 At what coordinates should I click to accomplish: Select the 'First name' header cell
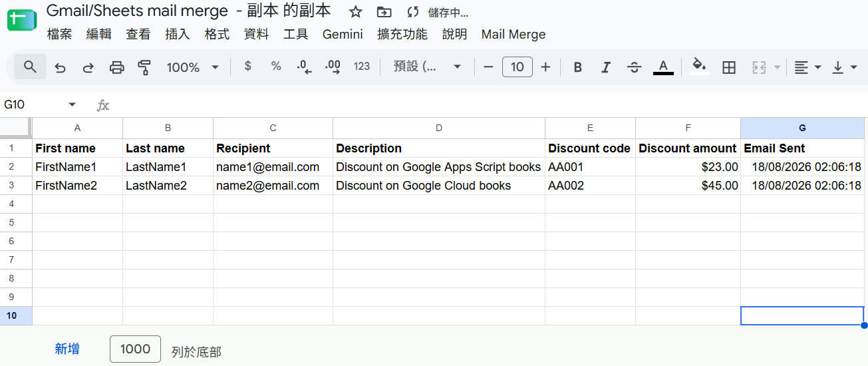(x=78, y=148)
